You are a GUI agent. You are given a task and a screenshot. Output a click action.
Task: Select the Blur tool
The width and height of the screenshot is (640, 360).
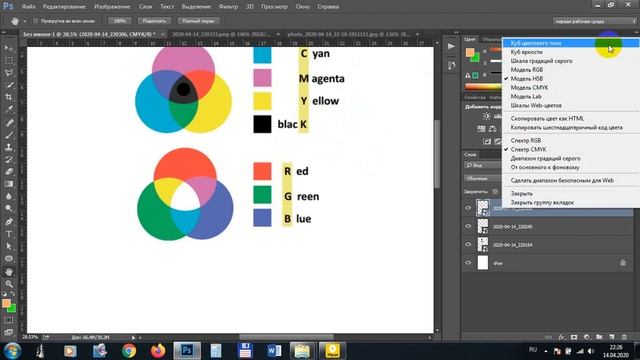[x=9, y=196]
